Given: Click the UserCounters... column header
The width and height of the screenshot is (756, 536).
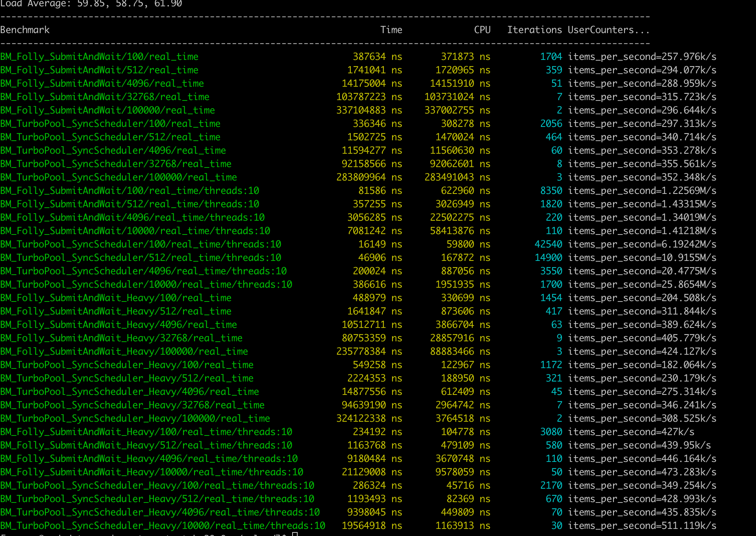Looking at the screenshot, I should [609, 30].
